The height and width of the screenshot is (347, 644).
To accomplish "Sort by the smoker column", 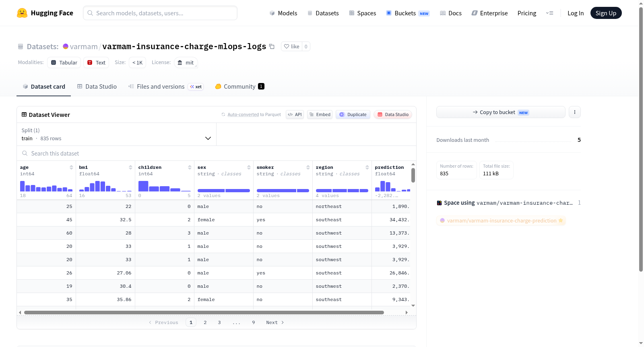I will point(308,167).
